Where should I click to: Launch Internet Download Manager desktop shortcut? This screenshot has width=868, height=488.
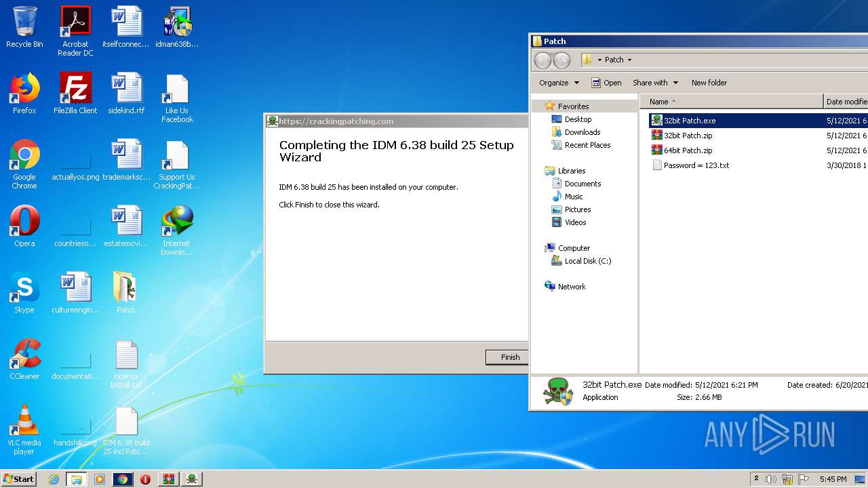(177, 230)
